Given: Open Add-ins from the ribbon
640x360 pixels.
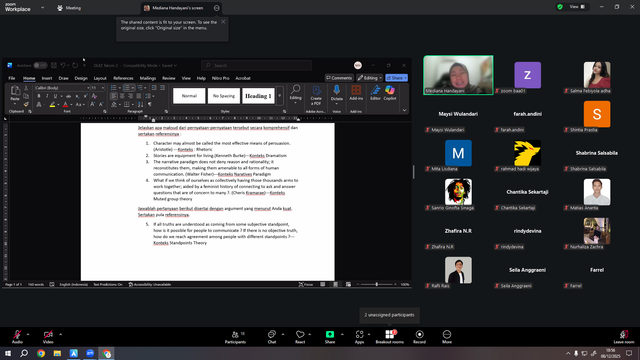Looking at the screenshot, I should click(356, 93).
